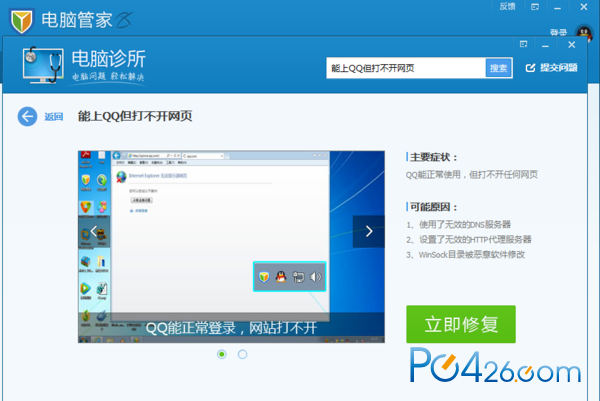Close the 电脑管家 main window
Screen dimensions: 600x401
pos(584,7)
